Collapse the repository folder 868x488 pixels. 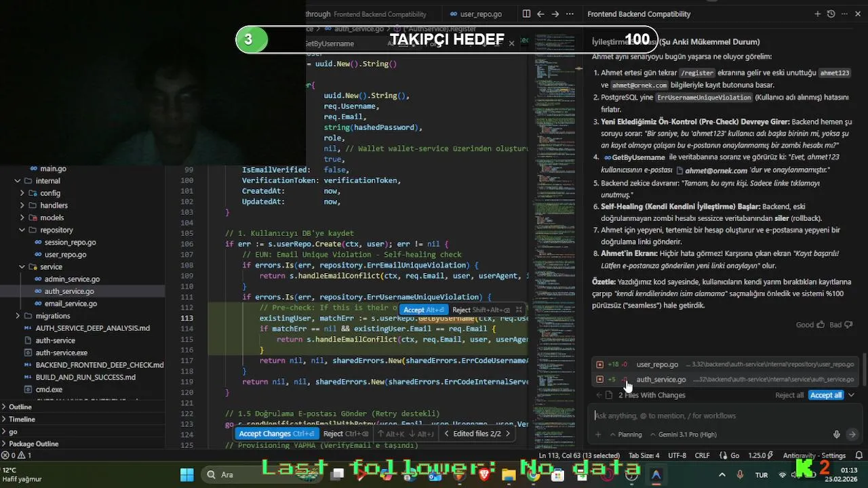22,230
